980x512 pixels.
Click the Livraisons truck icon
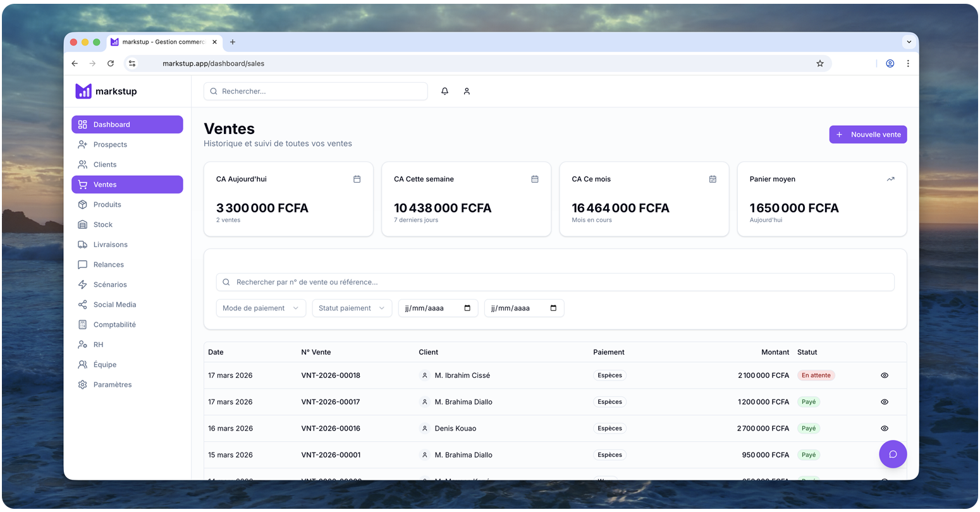click(x=83, y=244)
